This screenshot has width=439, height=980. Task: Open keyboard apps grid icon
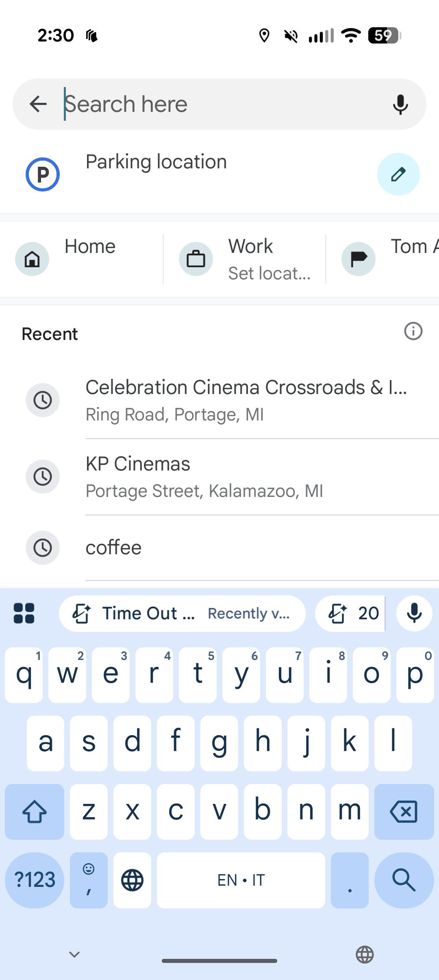tap(24, 613)
